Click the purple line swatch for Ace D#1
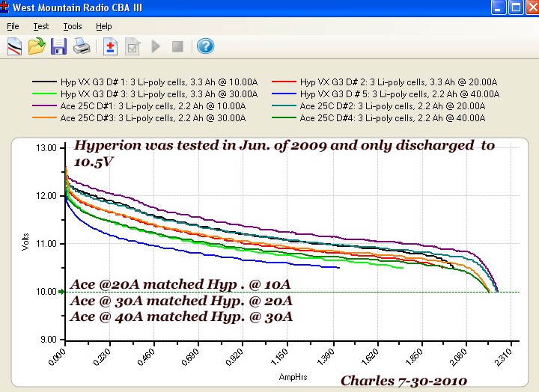The height and width of the screenshot is (392, 539). pos(44,105)
